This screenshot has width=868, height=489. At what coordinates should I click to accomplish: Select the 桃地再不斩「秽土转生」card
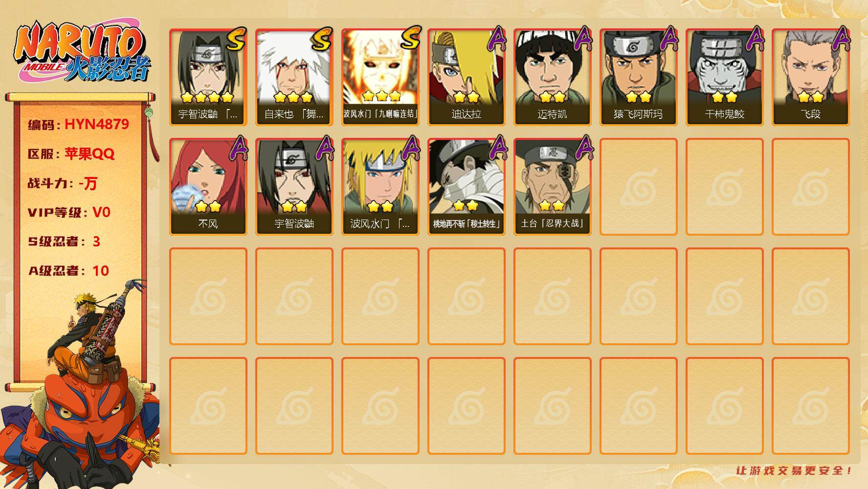(x=466, y=187)
